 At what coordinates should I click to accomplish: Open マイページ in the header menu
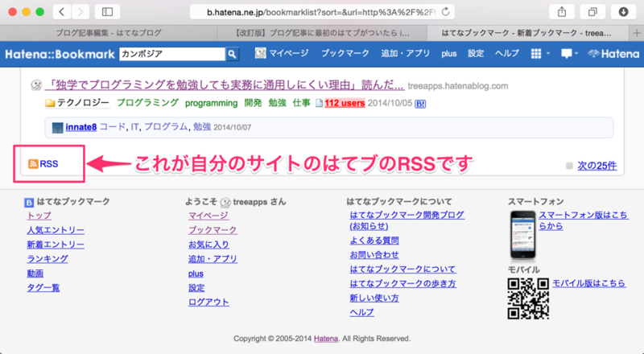point(288,53)
